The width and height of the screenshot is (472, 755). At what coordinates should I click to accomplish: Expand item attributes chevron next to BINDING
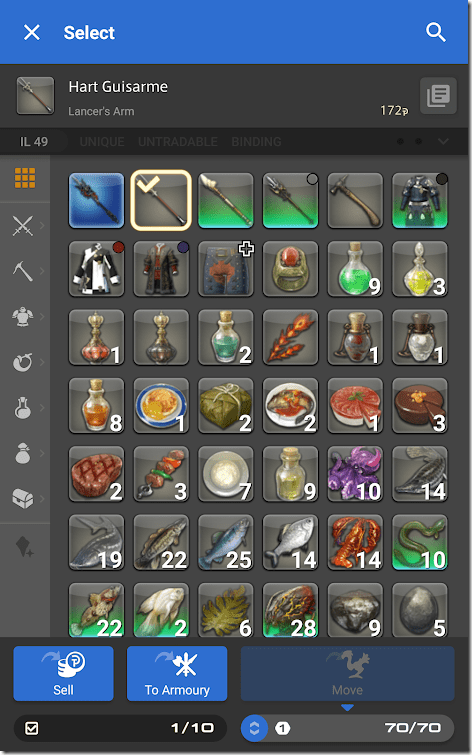tap(443, 142)
